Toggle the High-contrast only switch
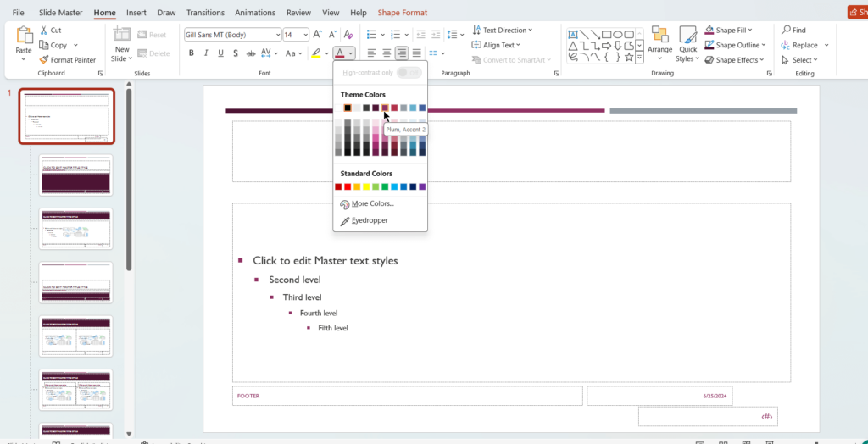Screen dimensions: 868x444 (408, 73)
